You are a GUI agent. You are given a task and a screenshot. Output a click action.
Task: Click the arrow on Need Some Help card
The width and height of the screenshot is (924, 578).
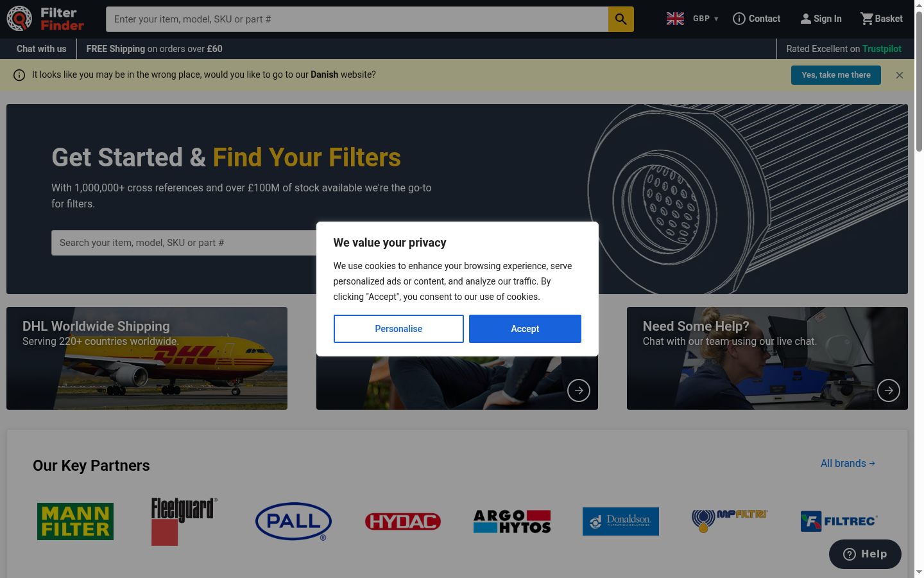[889, 390]
